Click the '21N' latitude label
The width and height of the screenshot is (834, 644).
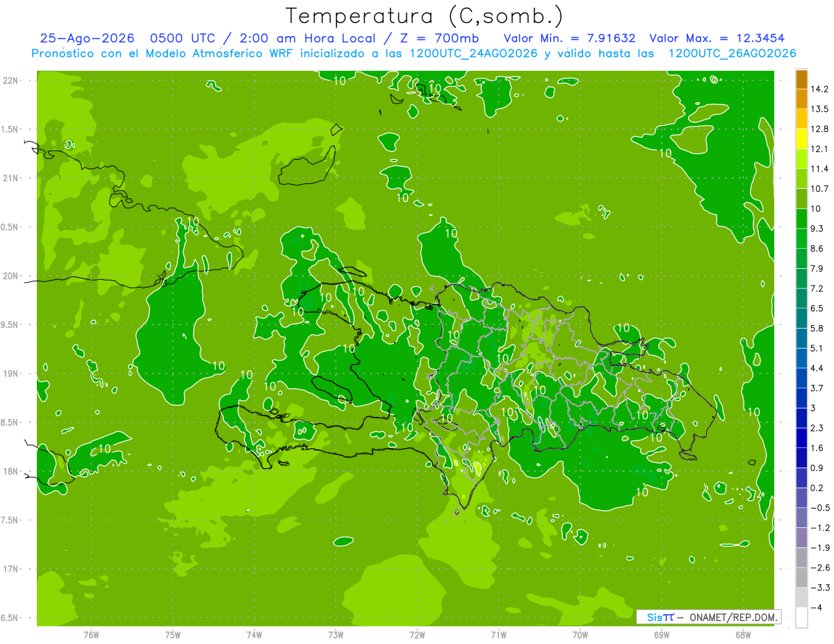(x=10, y=179)
